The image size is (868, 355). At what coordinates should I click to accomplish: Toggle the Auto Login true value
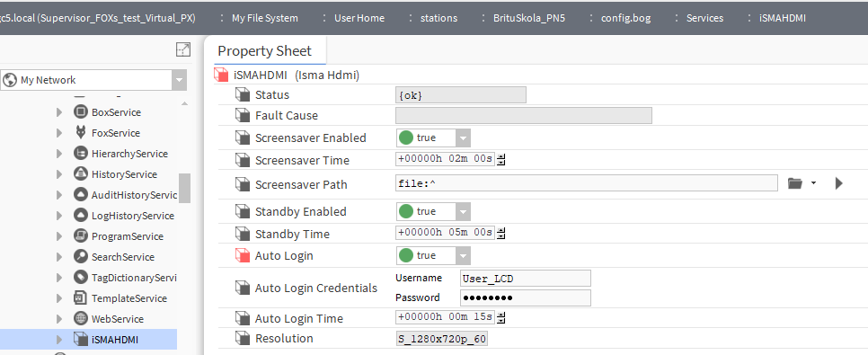433,255
